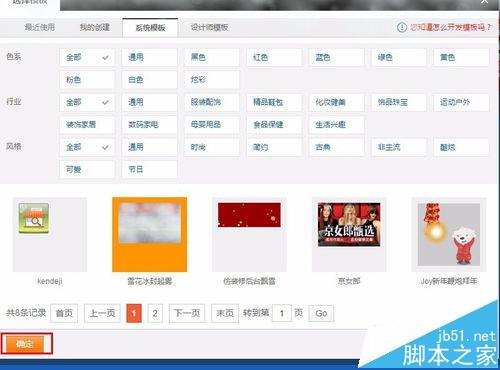Pick the 白色 color filter
Viewport: 500px width, 370px height.
pos(150,80)
